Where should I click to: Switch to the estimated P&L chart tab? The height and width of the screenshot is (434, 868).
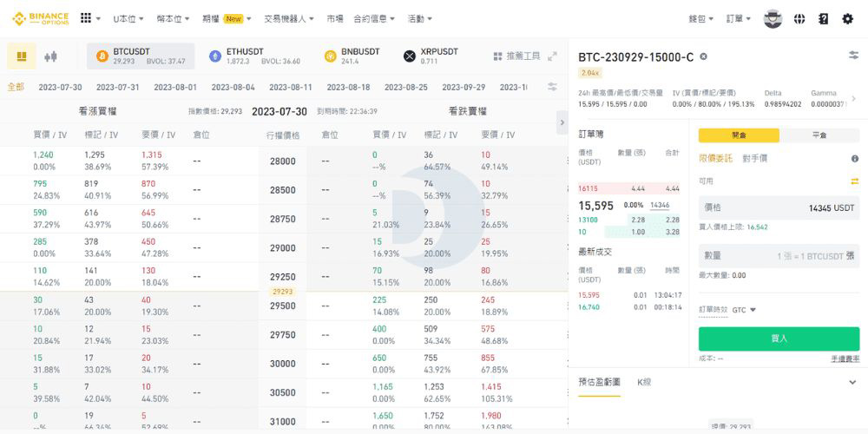(600, 382)
